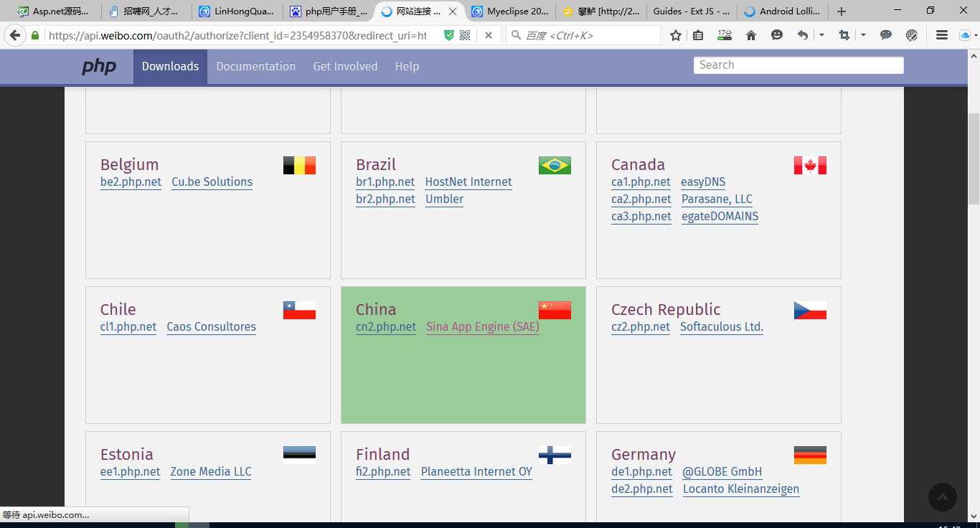The width and height of the screenshot is (980, 528).
Task: Switch to the LinHongQua tab
Action: pos(237,11)
